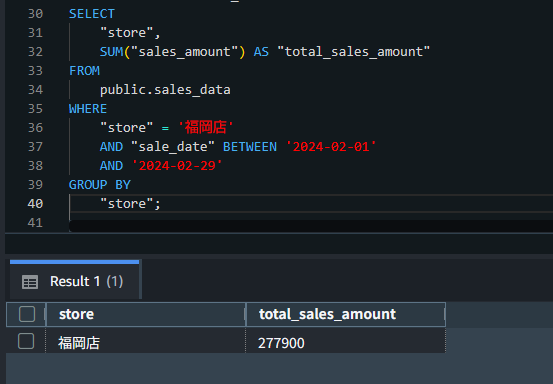This screenshot has width=553, height=384.
Task: Click line number 41 in gutter
Action: point(35,223)
